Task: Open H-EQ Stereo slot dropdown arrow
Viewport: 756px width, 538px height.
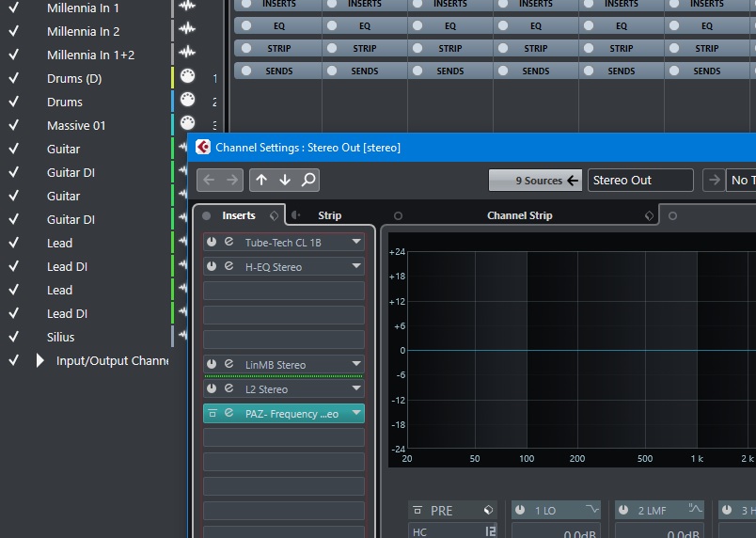Action: (356, 266)
